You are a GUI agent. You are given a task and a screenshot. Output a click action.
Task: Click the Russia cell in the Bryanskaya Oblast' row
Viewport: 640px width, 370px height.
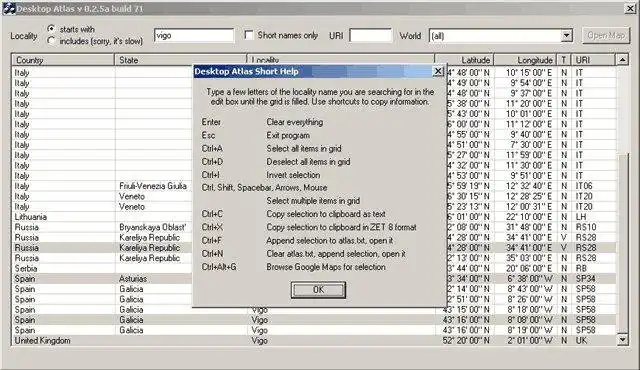point(27,227)
